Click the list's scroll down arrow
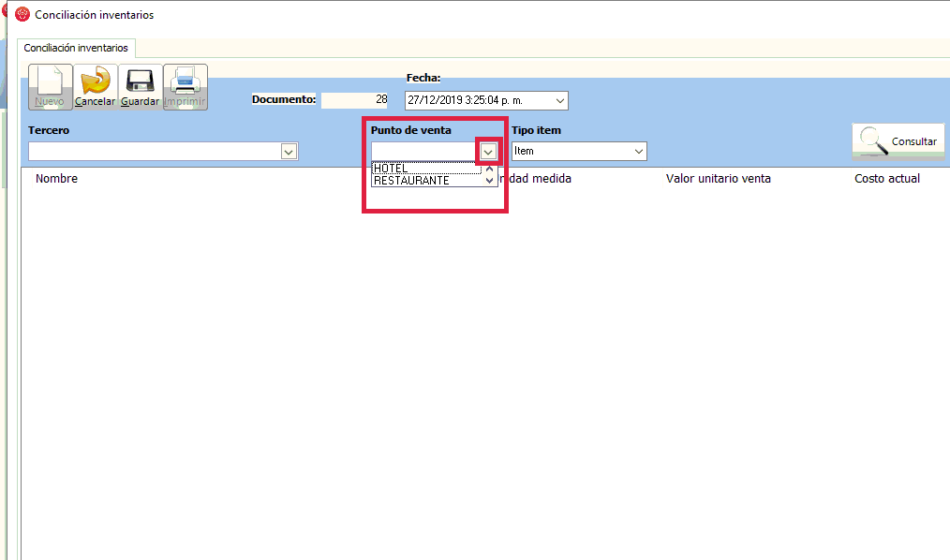 click(x=489, y=181)
